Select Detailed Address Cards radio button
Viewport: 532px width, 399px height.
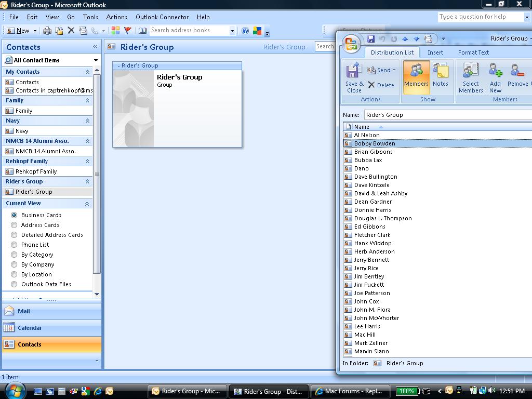coord(14,235)
